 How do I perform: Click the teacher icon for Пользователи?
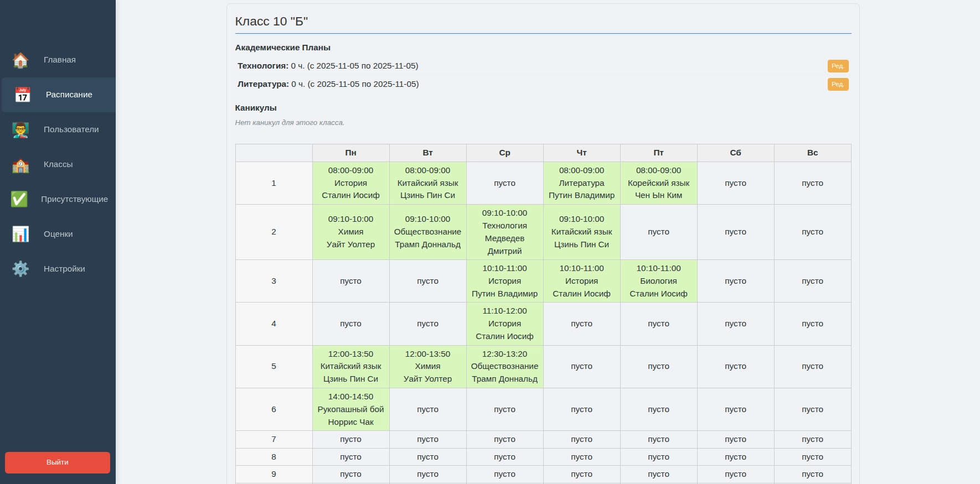click(20, 129)
